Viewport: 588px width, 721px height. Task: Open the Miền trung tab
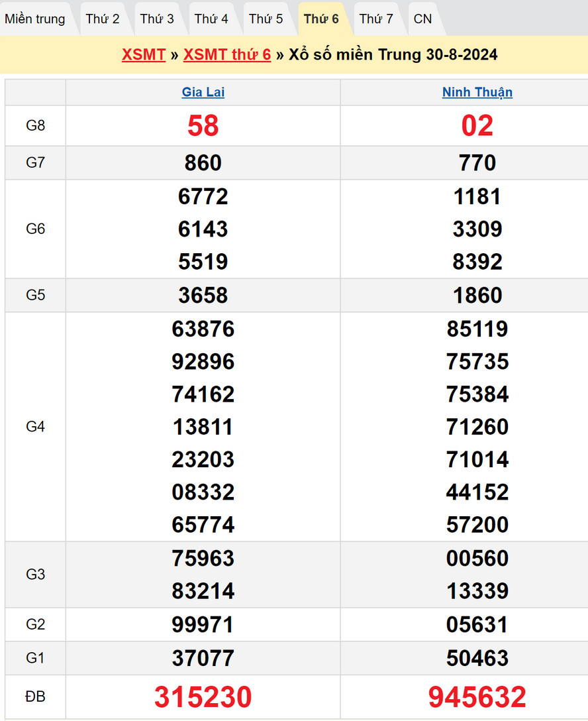pos(35,19)
